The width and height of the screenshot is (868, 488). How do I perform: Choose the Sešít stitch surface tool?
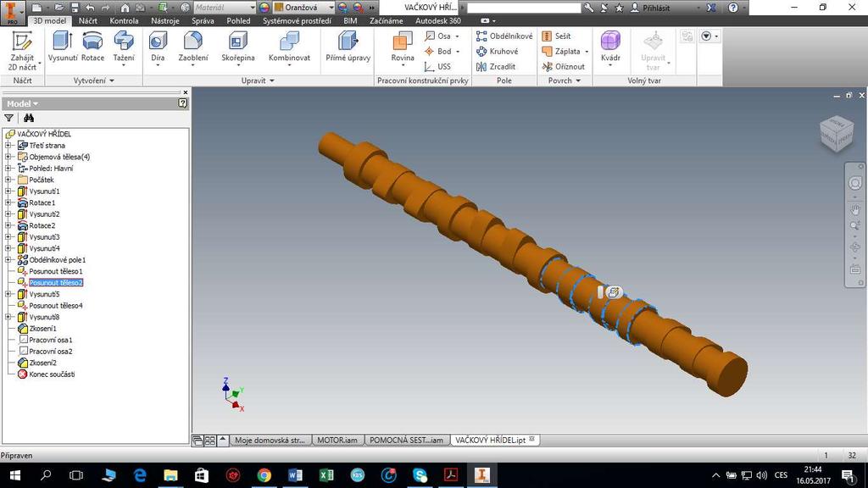point(556,36)
